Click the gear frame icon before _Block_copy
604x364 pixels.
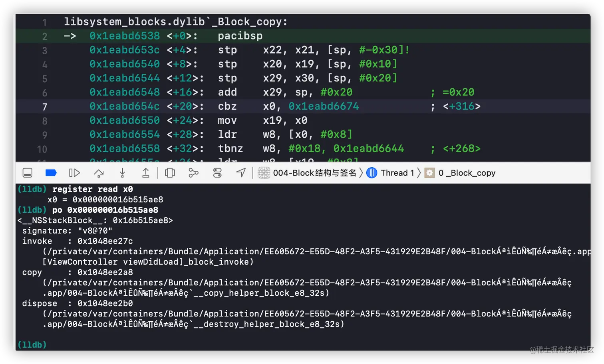429,173
